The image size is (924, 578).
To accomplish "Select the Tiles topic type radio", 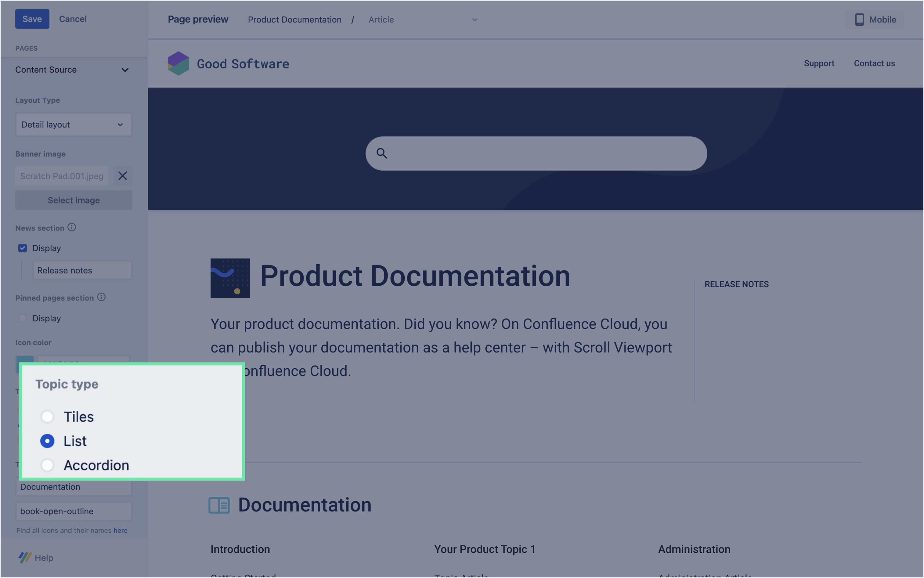I will tap(47, 417).
